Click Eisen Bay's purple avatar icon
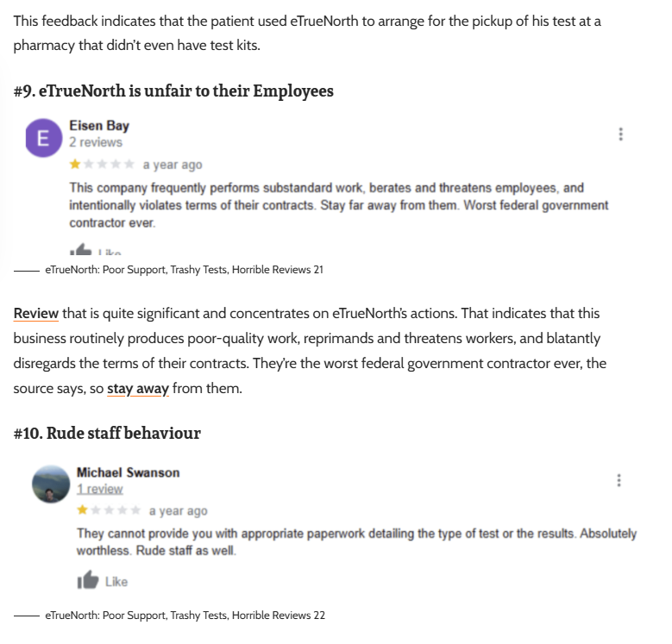Viewport: 672px width, 644px height. point(43,139)
